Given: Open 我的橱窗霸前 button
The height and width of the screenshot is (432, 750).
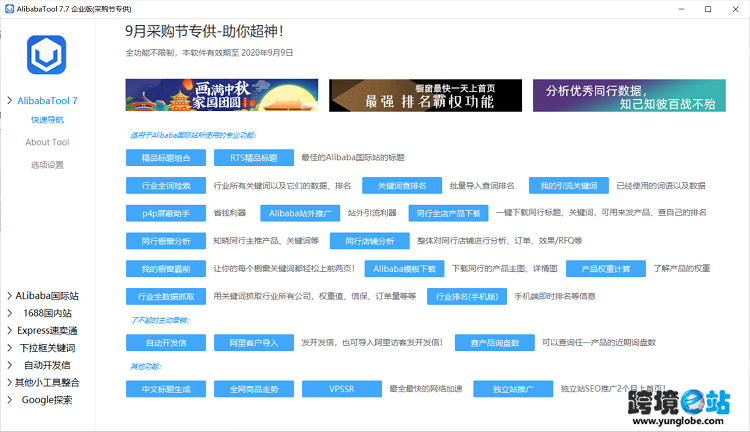Looking at the screenshot, I should 166,268.
